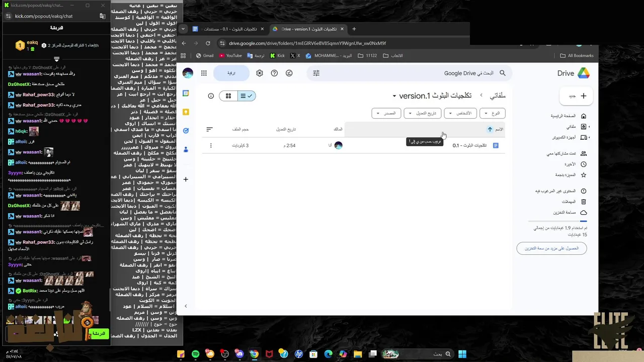Go back in Chrome browser
This screenshot has height=362, width=644.
[184, 43]
